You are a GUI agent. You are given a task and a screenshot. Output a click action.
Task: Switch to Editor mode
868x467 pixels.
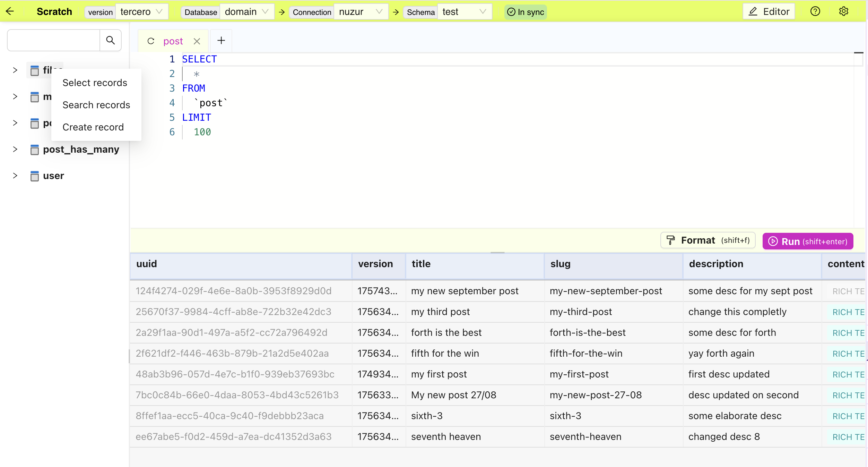(769, 12)
